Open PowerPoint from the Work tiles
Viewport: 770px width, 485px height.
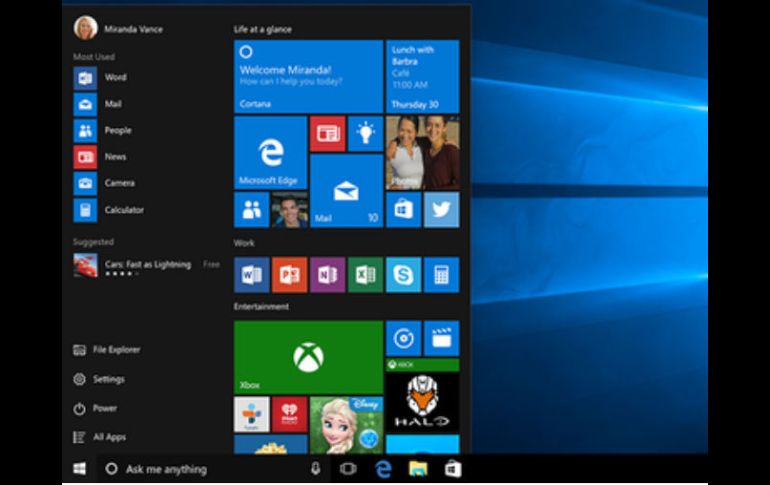[x=289, y=274]
